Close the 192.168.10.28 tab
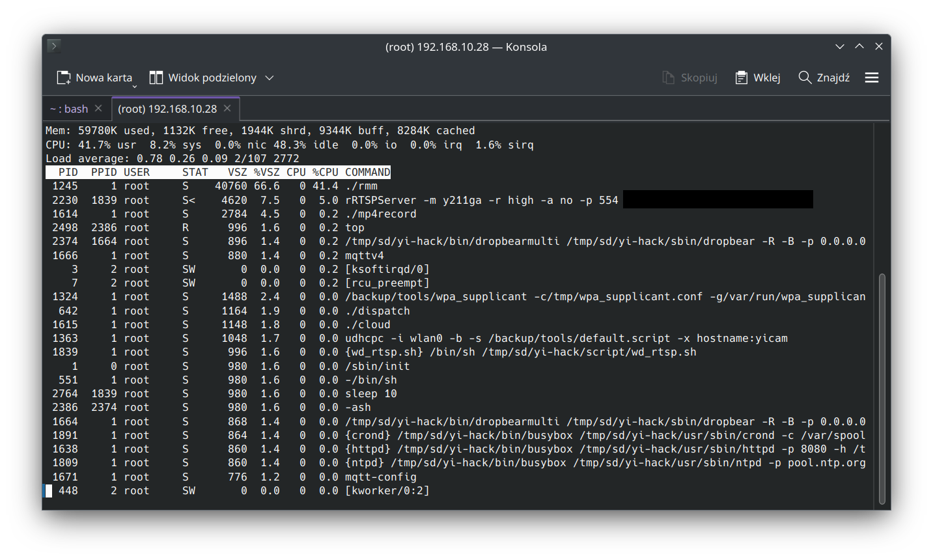 tap(226, 109)
